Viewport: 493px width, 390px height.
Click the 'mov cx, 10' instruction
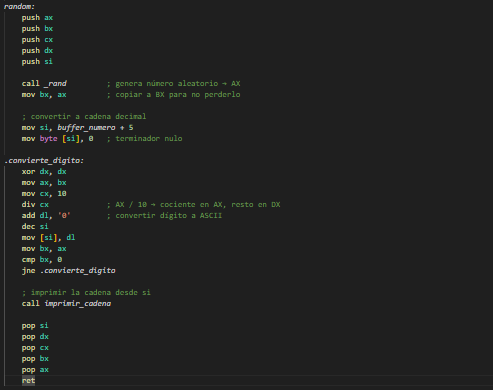pos(44,193)
